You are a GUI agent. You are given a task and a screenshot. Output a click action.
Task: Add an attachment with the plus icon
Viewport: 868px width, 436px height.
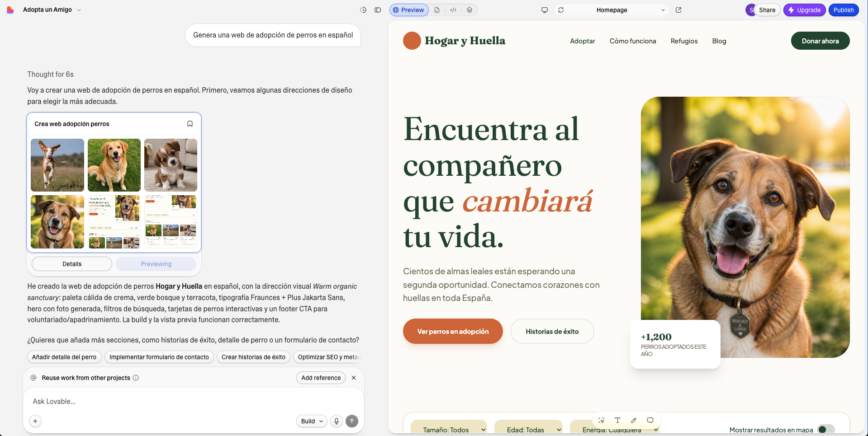pos(35,421)
